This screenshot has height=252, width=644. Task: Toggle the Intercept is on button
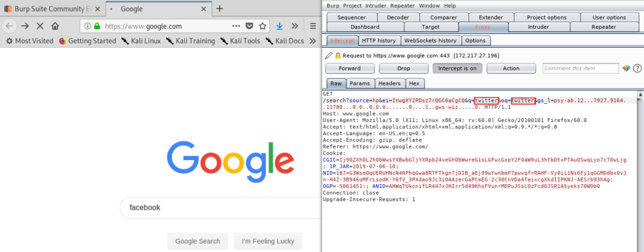point(458,68)
